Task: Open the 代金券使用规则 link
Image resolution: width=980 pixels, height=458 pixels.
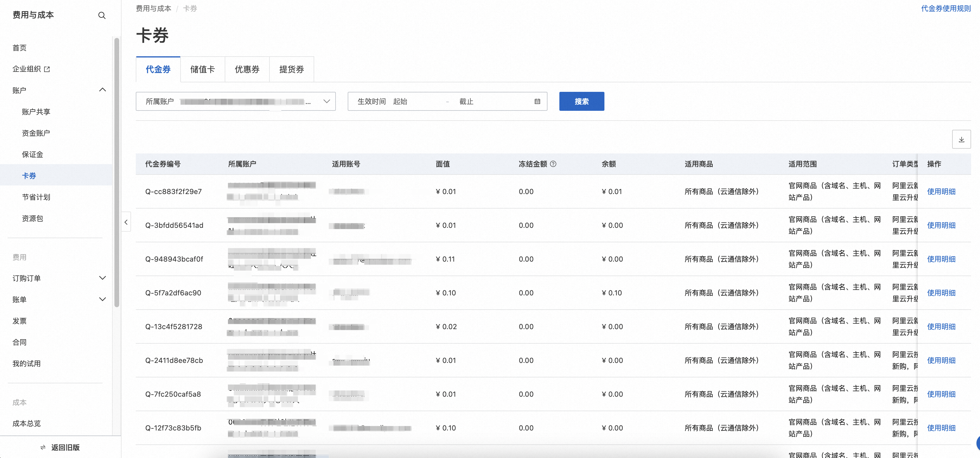Action: (946, 8)
